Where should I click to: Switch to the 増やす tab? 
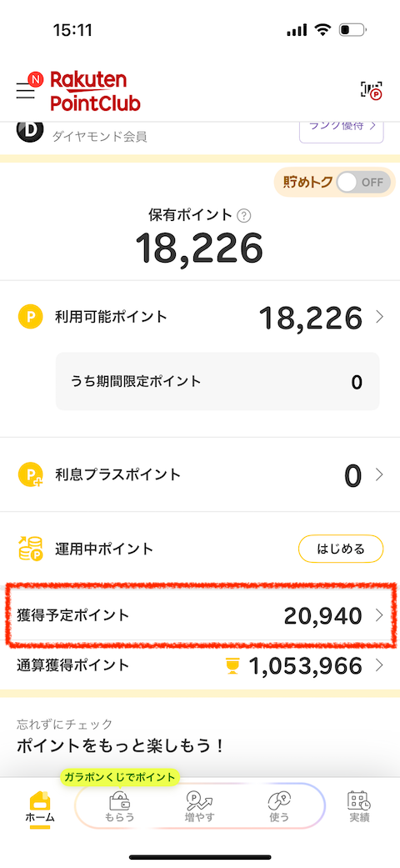[199, 806]
